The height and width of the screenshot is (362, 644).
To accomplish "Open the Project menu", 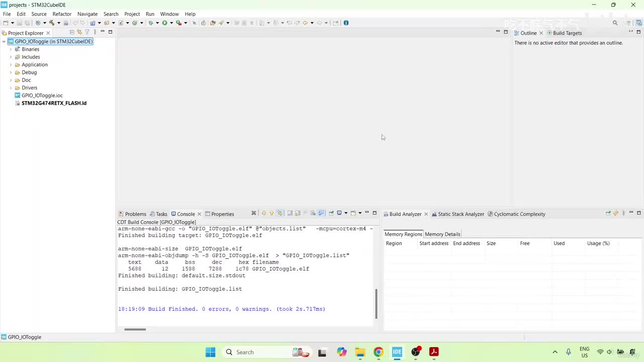I will [132, 14].
